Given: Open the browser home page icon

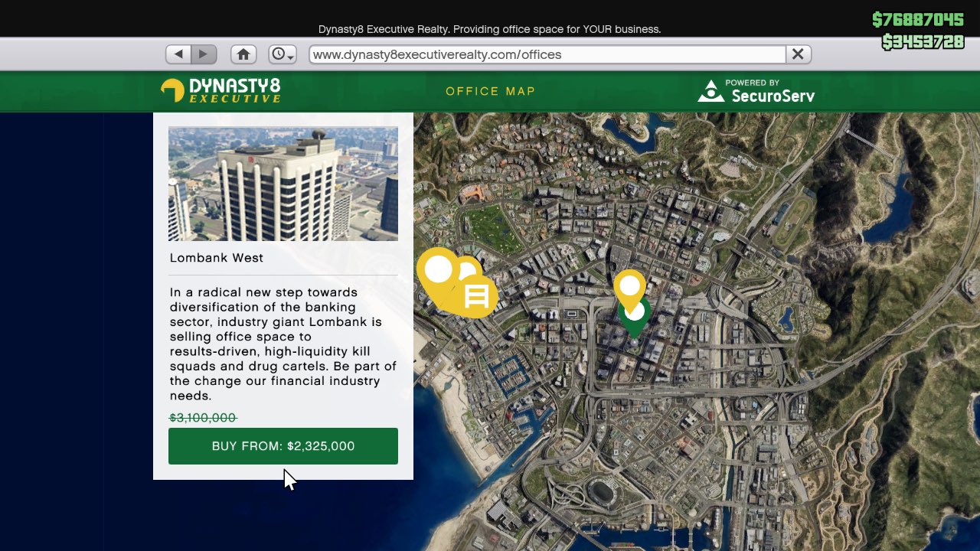Looking at the screenshot, I should pos(243,54).
